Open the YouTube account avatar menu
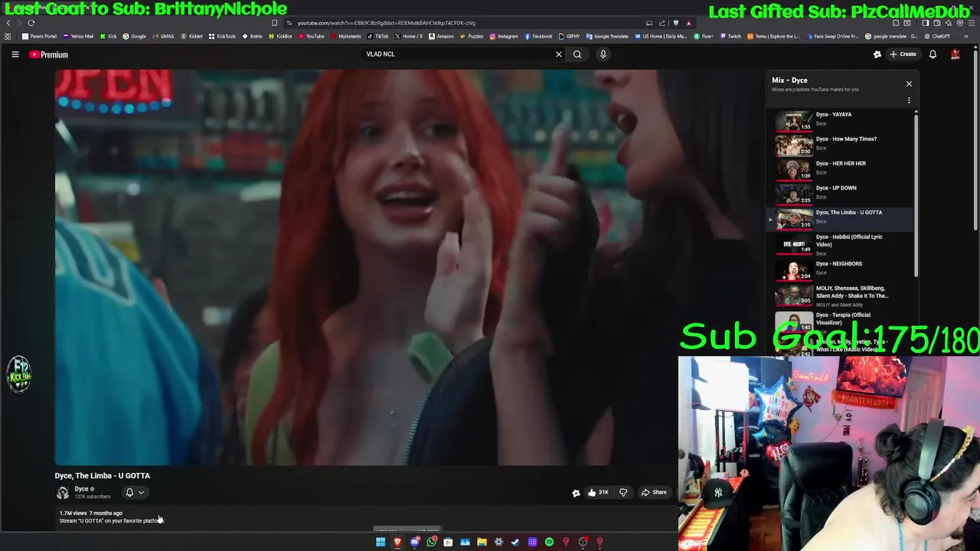The height and width of the screenshot is (551, 980). click(955, 54)
